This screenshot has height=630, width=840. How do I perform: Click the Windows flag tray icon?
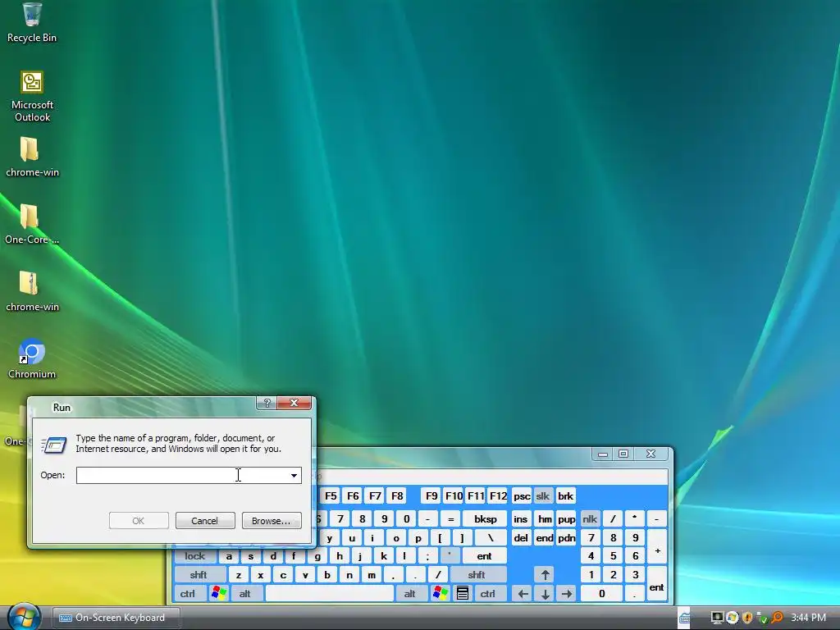(732, 618)
